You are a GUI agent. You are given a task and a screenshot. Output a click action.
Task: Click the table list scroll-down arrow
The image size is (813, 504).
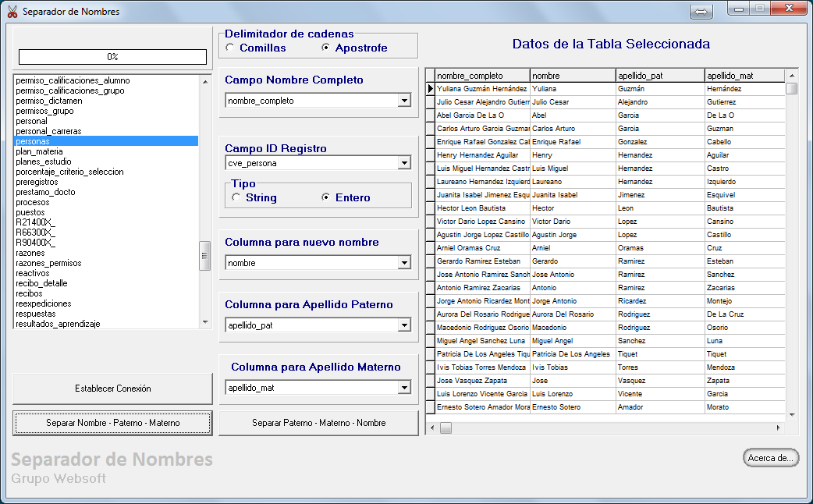pyautogui.click(x=204, y=322)
